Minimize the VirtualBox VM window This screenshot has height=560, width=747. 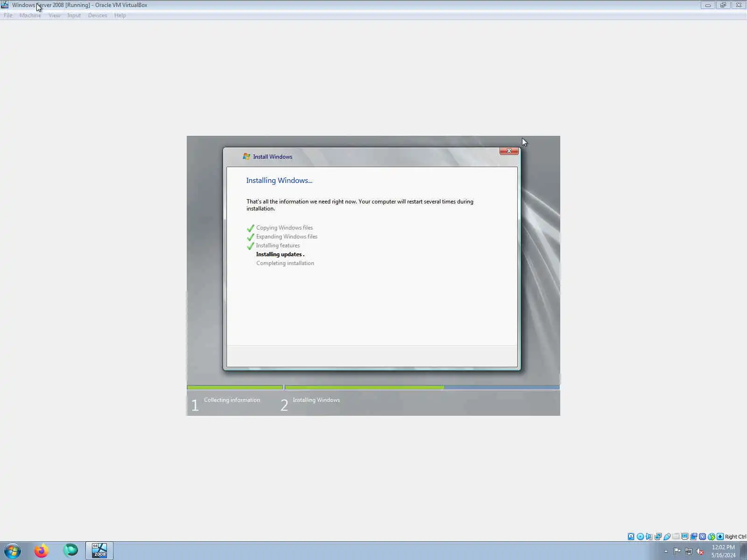[708, 5]
